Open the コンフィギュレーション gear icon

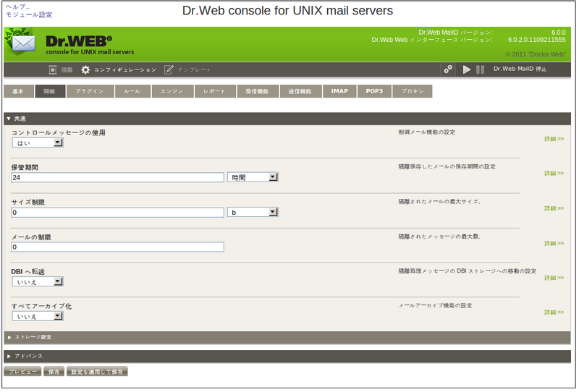tap(85, 69)
